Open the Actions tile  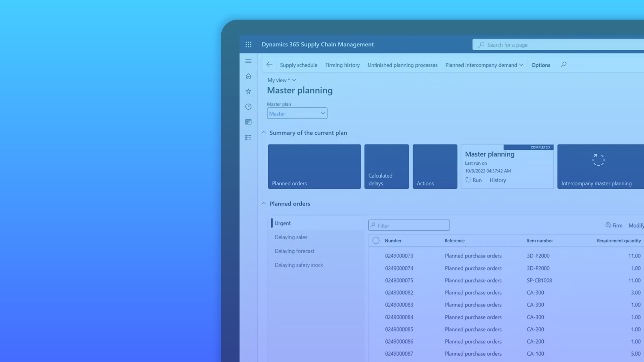point(435,166)
